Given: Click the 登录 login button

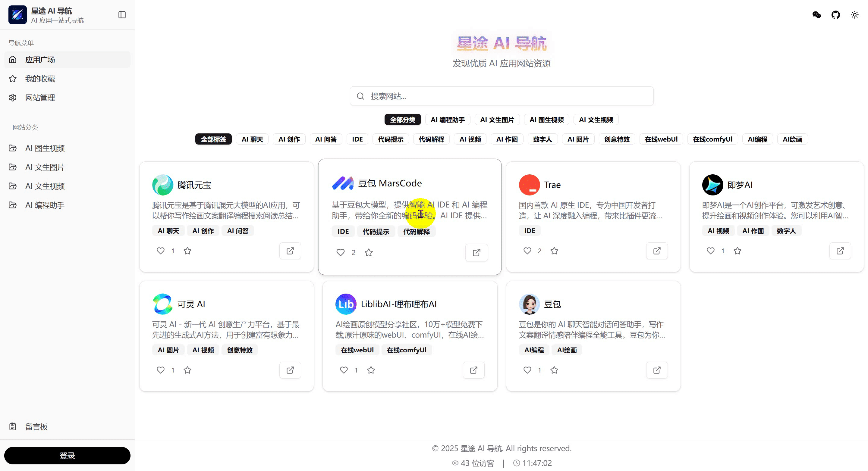Looking at the screenshot, I should tap(68, 456).
